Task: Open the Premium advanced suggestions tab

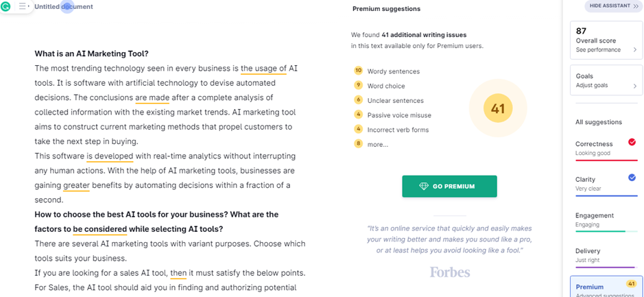Action: (x=606, y=288)
